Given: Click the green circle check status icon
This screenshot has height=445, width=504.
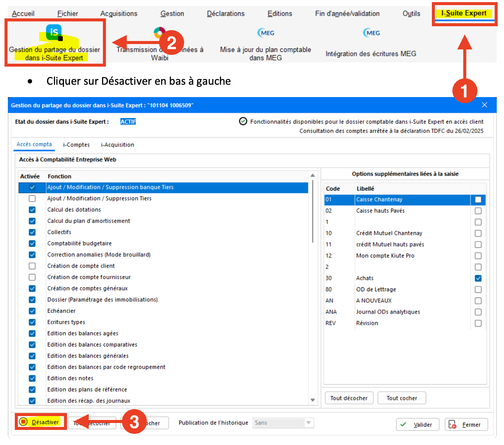Looking at the screenshot, I should click(x=243, y=121).
